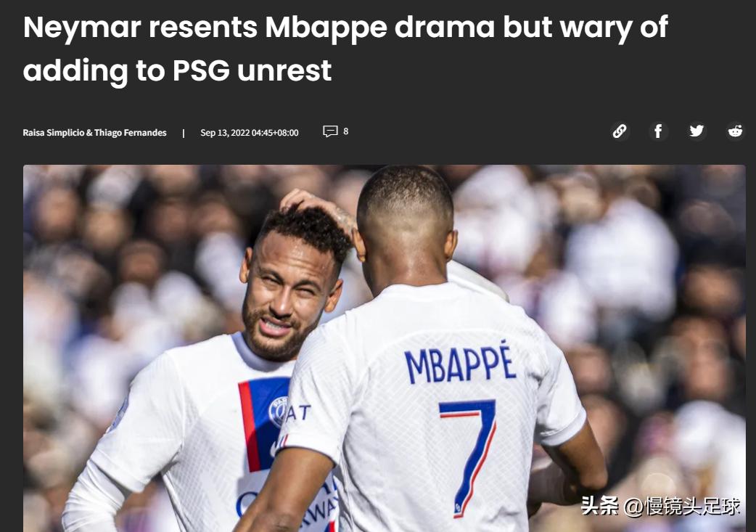Click the comment count number 8

pyautogui.click(x=345, y=131)
